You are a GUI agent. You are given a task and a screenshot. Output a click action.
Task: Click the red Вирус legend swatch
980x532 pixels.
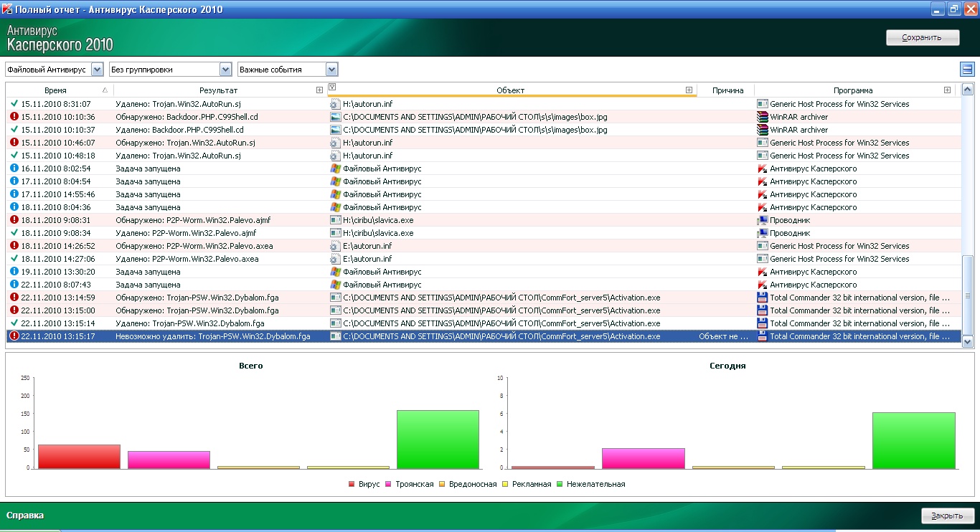pyautogui.click(x=352, y=485)
